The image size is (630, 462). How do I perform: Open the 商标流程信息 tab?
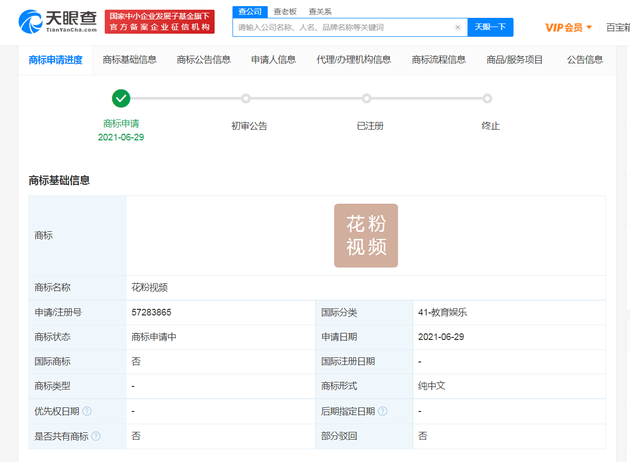pyautogui.click(x=438, y=60)
